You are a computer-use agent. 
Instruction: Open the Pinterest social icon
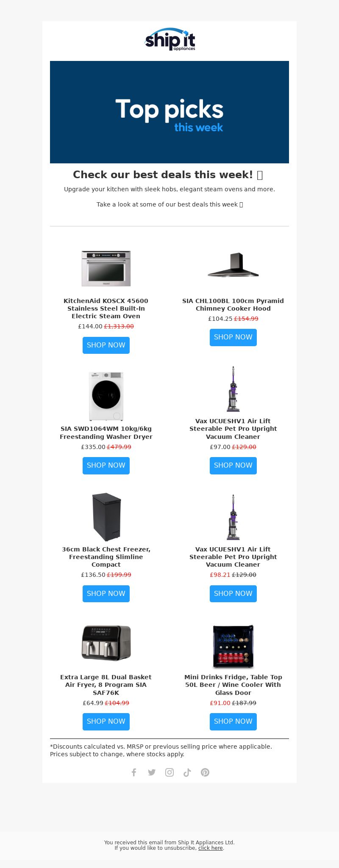(205, 772)
